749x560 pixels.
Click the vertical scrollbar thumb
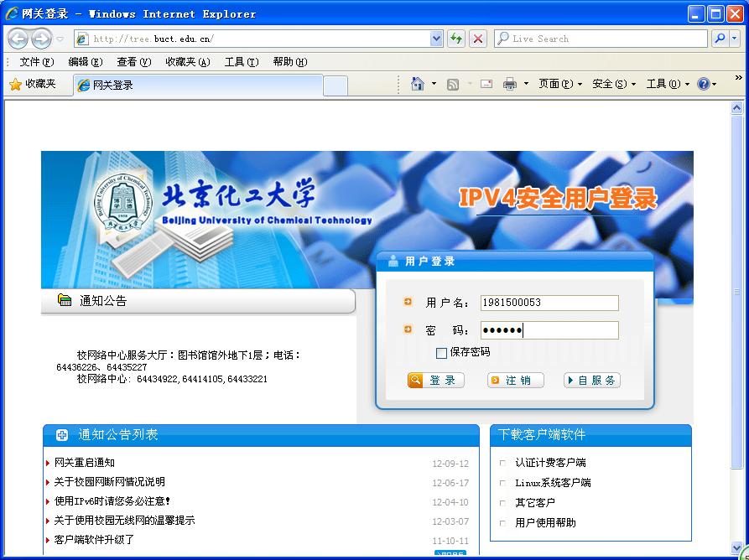tap(736, 291)
